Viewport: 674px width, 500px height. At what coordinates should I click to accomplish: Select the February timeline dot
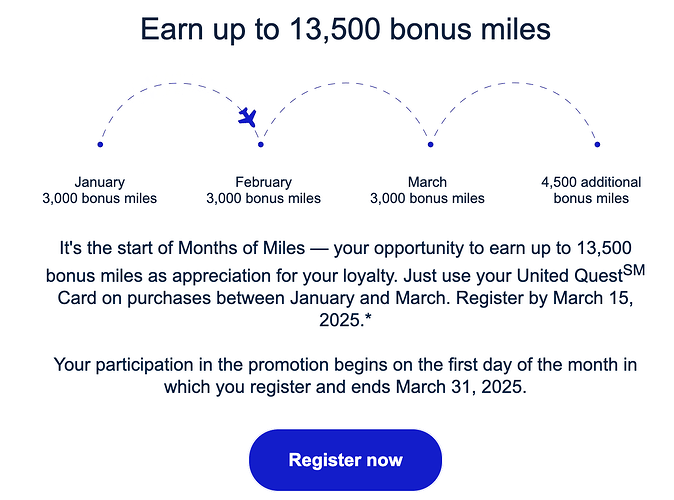260,144
